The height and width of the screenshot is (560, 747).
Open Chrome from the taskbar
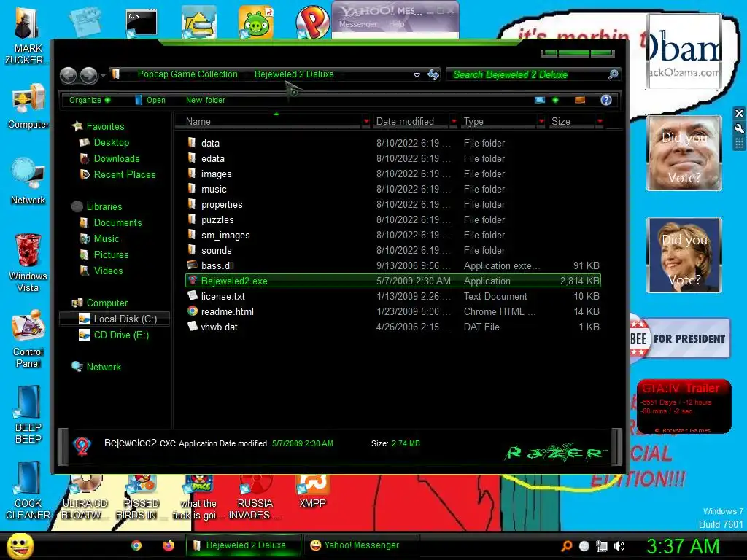click(136, 545)
